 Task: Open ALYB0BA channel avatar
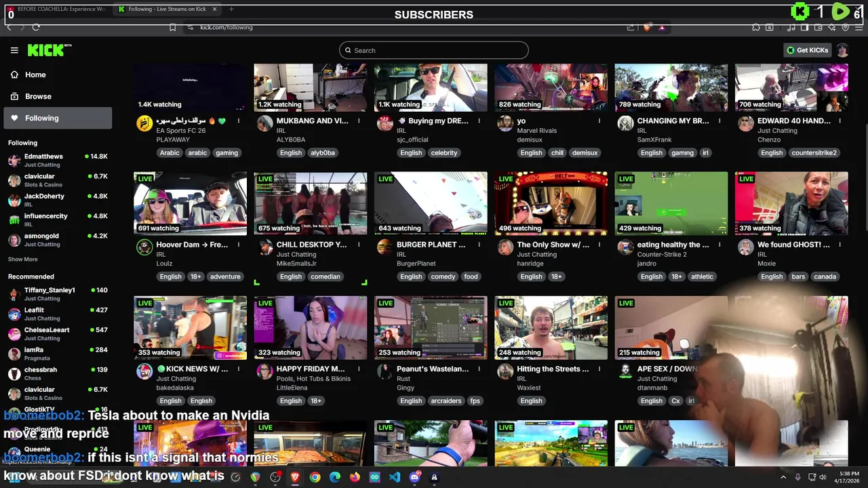(264, 123)
